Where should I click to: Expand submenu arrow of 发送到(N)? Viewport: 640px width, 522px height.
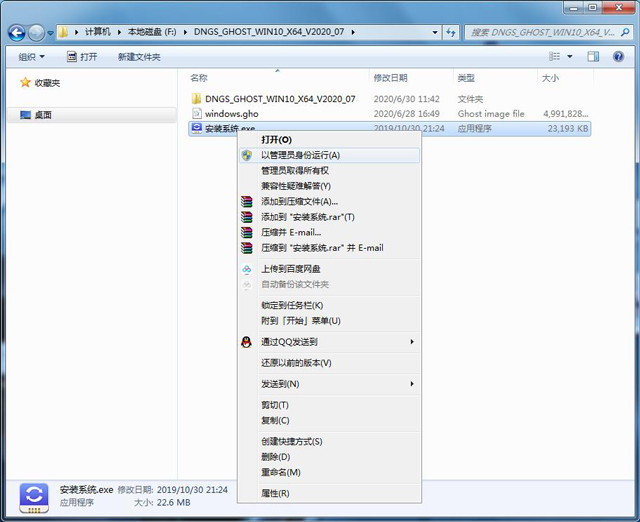point(412,384)
